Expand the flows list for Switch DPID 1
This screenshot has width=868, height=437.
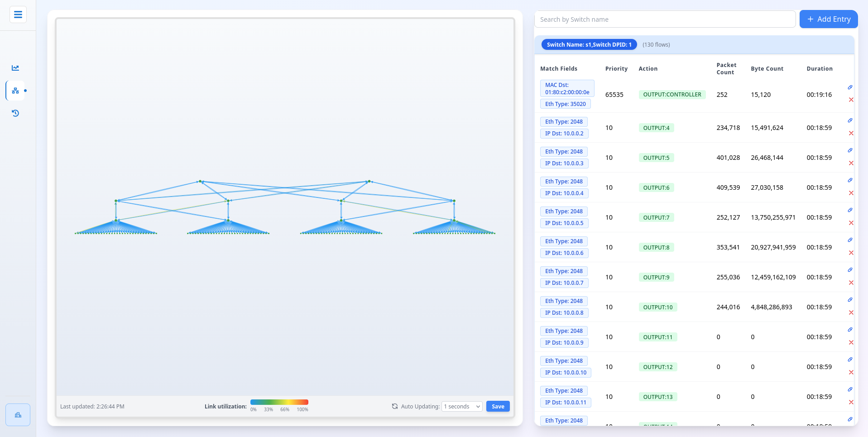tap(656, 44)
